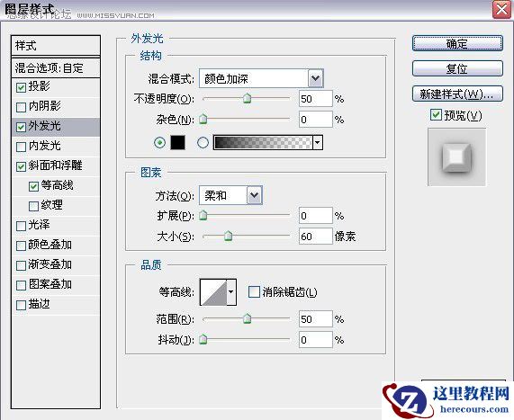Viewport: 514px width, 420px height.
Task: Click the black glow color swatch
Action: (177, 142)
